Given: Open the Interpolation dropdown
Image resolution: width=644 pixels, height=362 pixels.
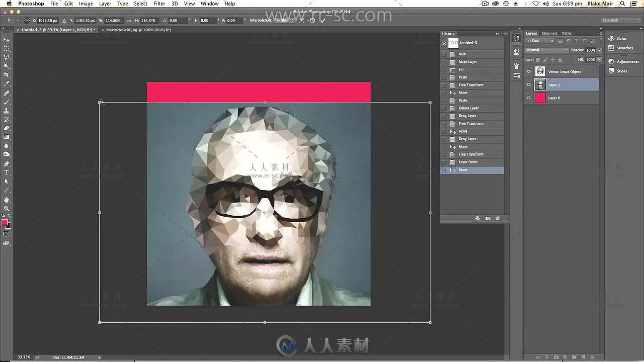Looking at the screenshot, I should tap(284, 21).
